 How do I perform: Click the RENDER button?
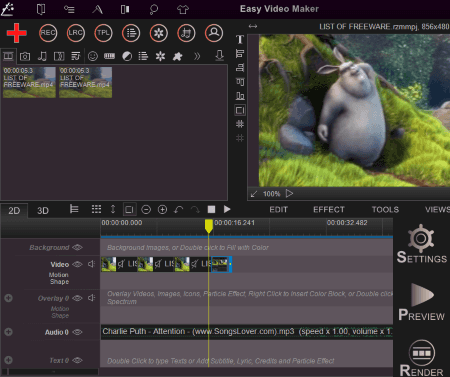[x=422, y=358]
